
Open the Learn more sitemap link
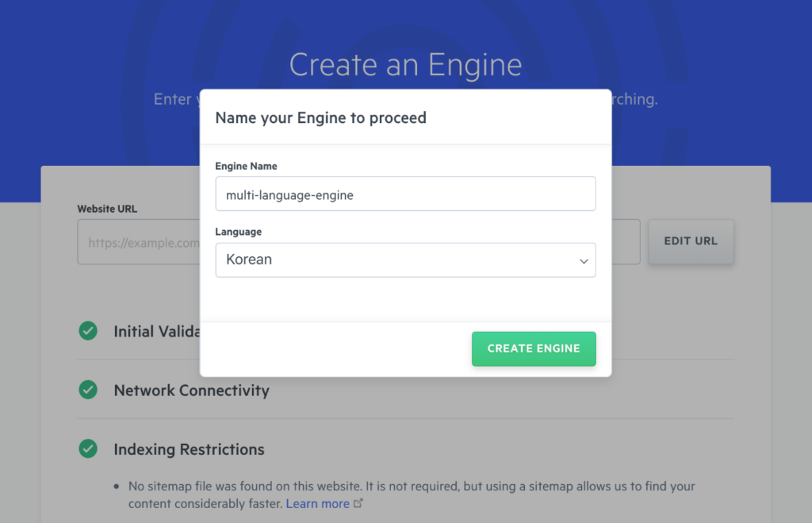click(x=317, y=503)
